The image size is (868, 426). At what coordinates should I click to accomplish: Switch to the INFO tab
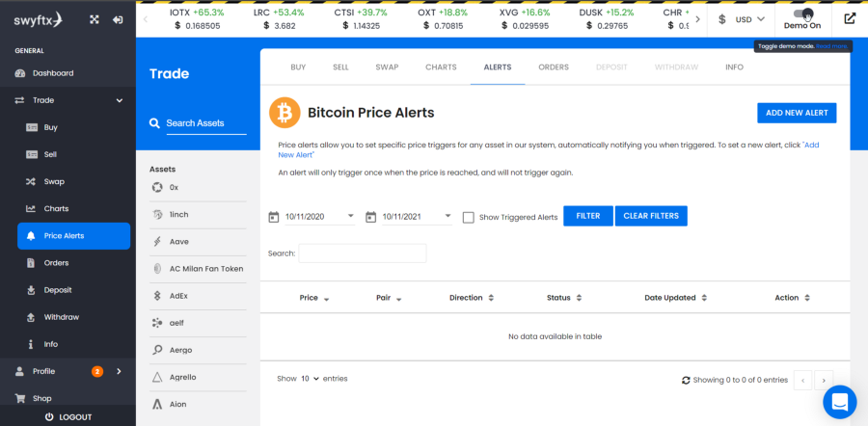pos(734,67)
